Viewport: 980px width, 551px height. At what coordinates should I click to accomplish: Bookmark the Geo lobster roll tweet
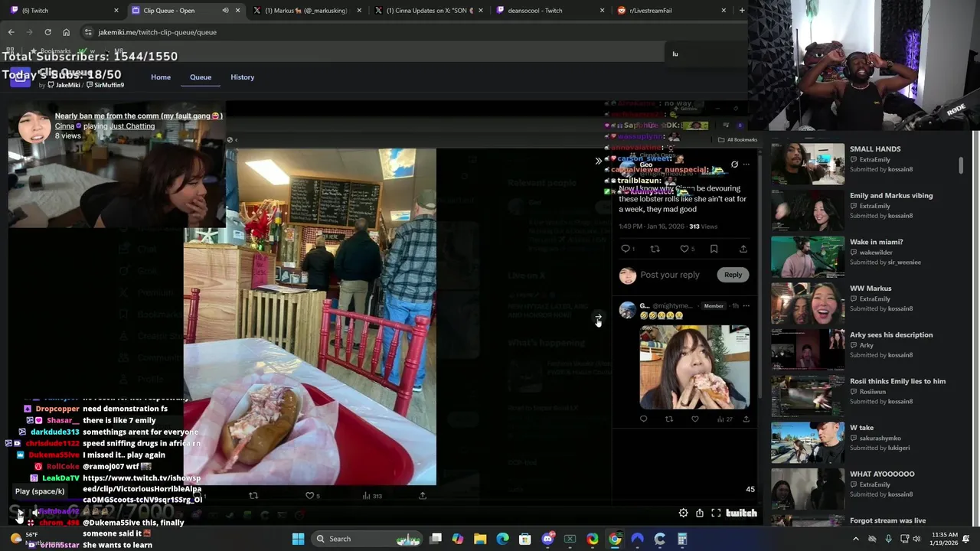point(714,249)
